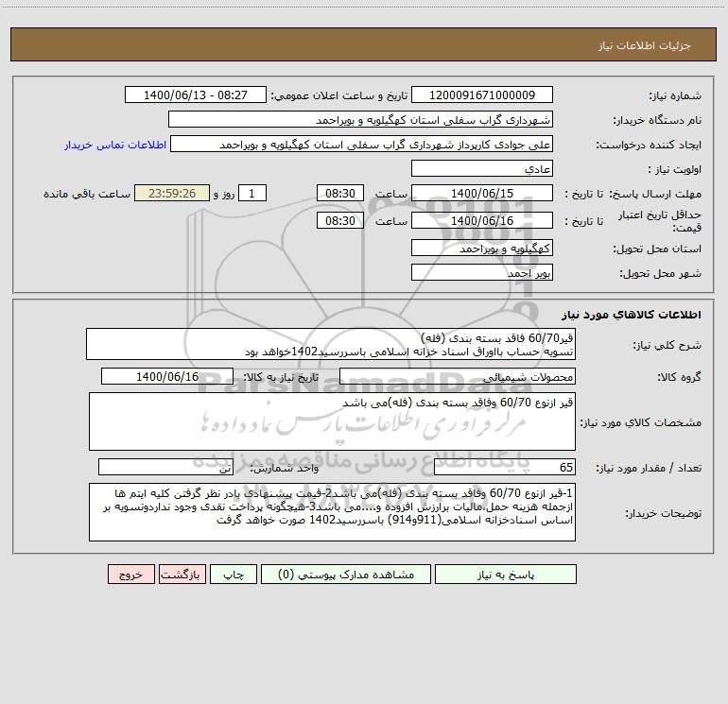Click the واحد شمارش field تن
The image size is (728, 704).
[165, 467]
